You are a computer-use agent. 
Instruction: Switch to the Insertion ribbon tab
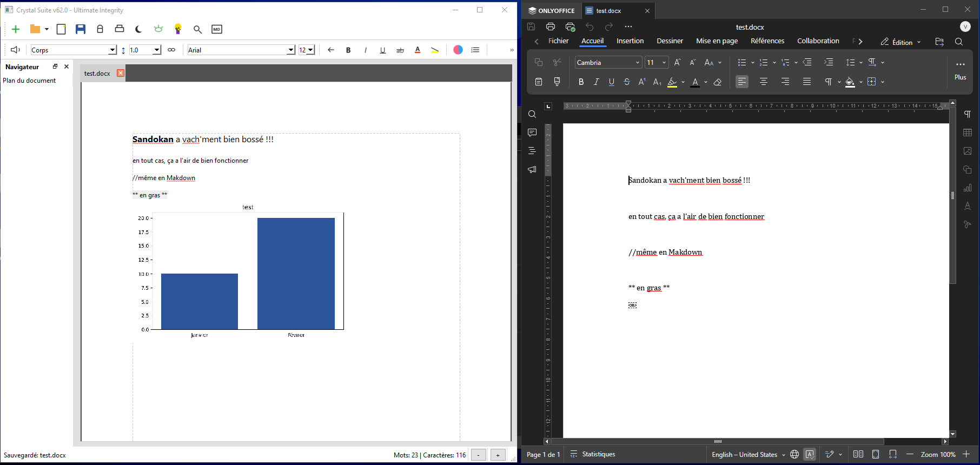[x=630, y=41]
